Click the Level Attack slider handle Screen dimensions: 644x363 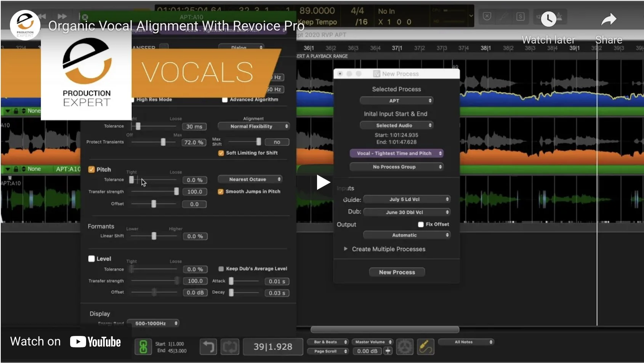pyautogui.click(x=231, y=281)
